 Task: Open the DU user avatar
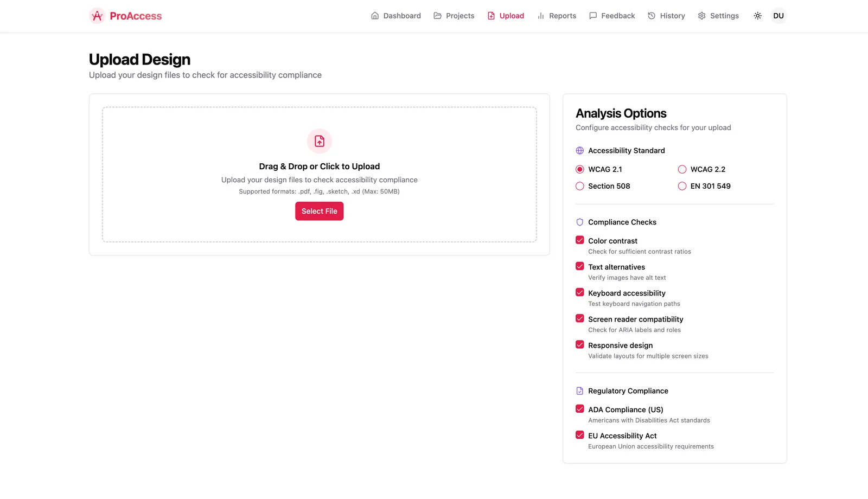pos(778,16)
